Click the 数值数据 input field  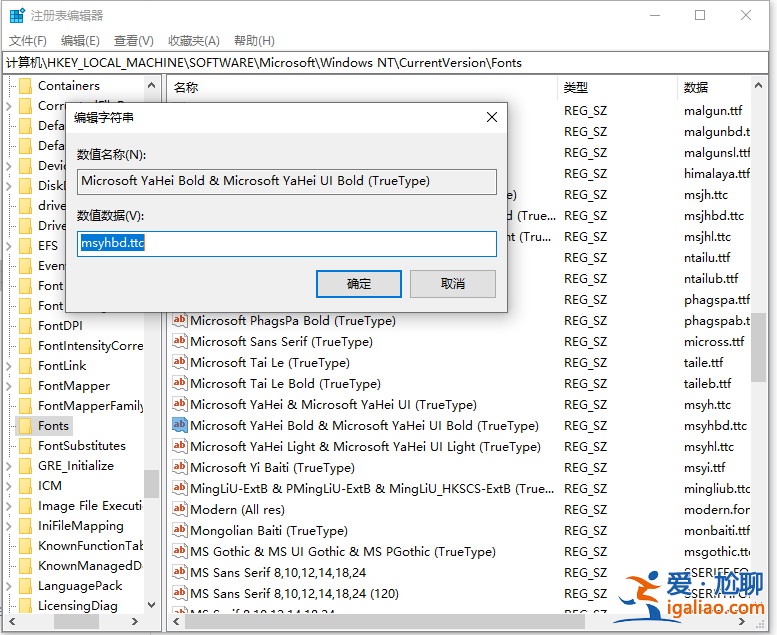point(287,243)
